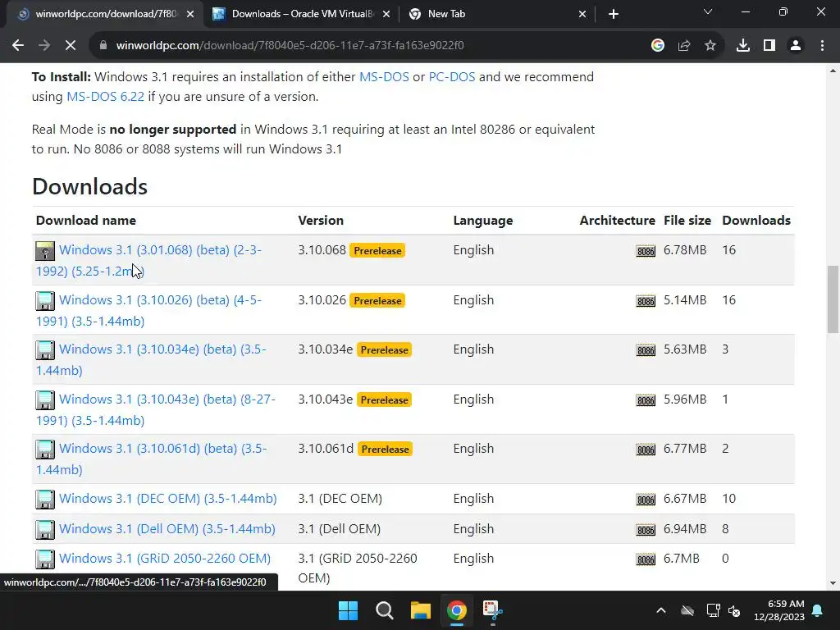Viewport: 840px width, 630px height.
Task: Download Windows 3.1 (3.10.034e) beta
Action: tap(151, 359)
